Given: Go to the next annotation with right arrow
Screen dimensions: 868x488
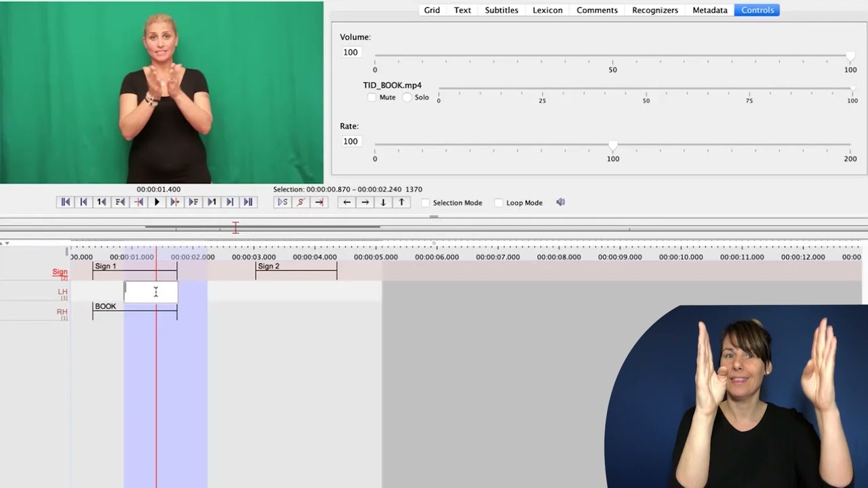Looking at the screenshot, I should point(366,202).
